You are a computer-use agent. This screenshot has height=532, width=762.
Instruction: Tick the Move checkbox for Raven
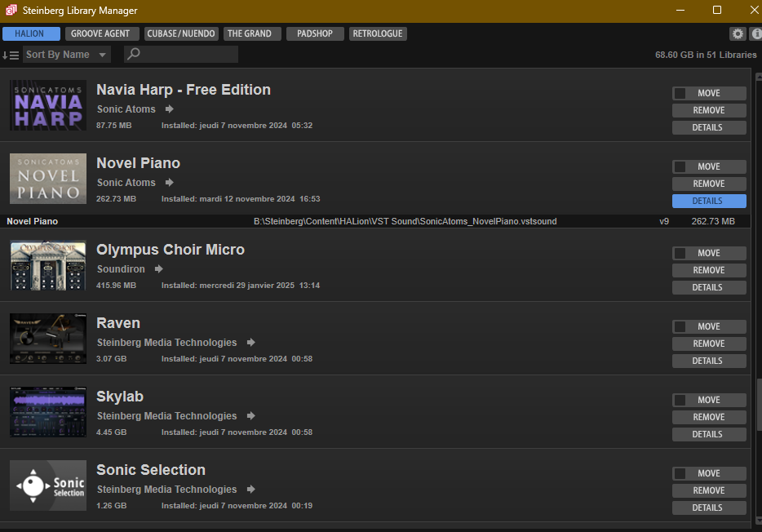(680, 326)
